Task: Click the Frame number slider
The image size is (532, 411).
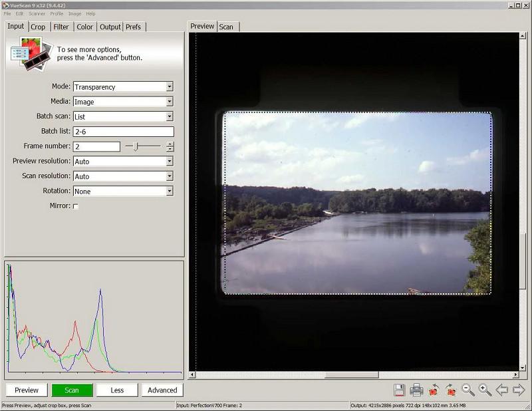Action: 136,146
